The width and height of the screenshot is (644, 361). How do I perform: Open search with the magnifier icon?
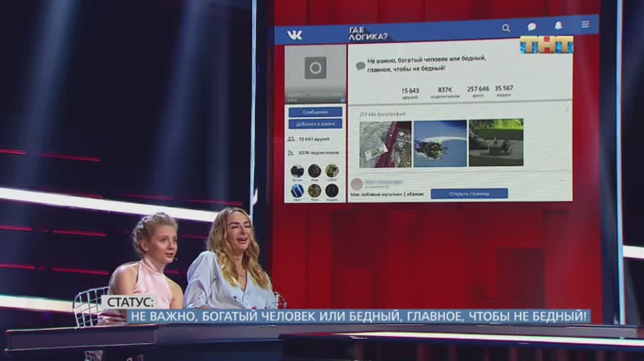point(506,28)
